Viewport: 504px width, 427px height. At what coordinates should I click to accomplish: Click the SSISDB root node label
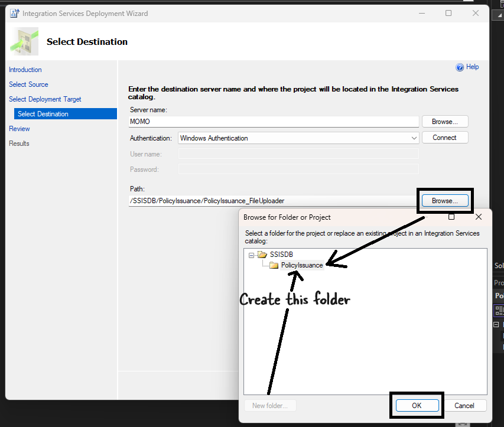281,255
